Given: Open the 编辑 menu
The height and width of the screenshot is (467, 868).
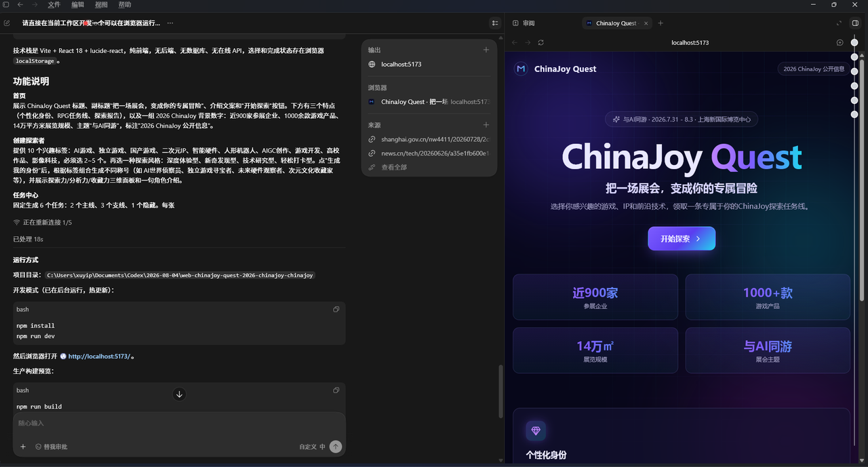Looking at the screenshot, I should (78, 5).
